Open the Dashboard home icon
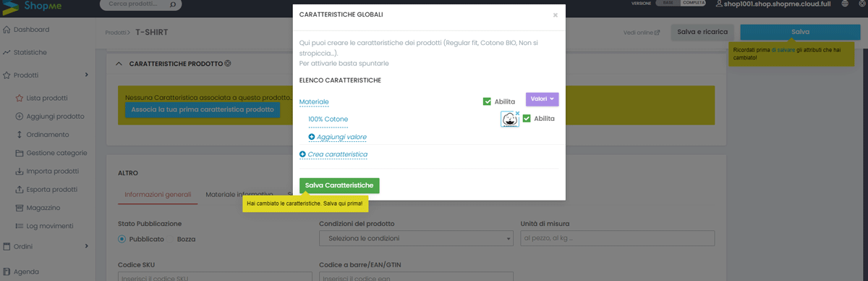 7,30
